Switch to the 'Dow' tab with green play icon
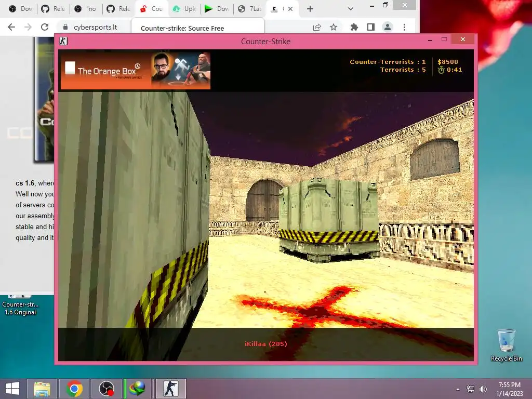 [x=217, y=9]
